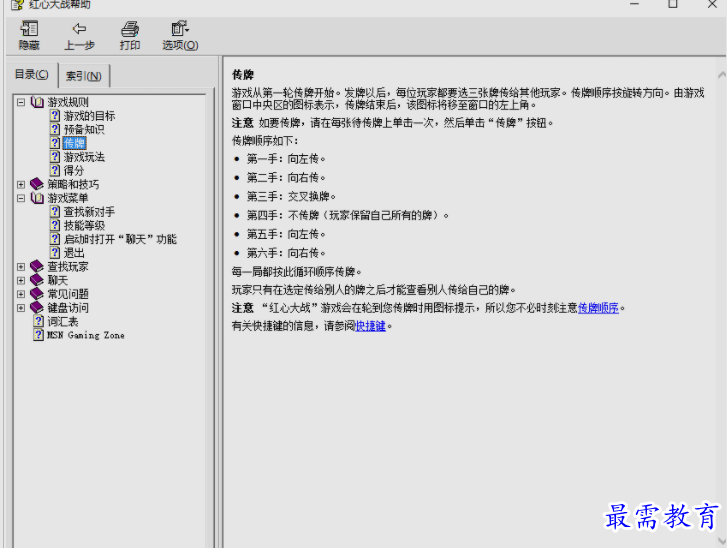Open the 快捷键 hyperlink

click(x=370, y=326)
